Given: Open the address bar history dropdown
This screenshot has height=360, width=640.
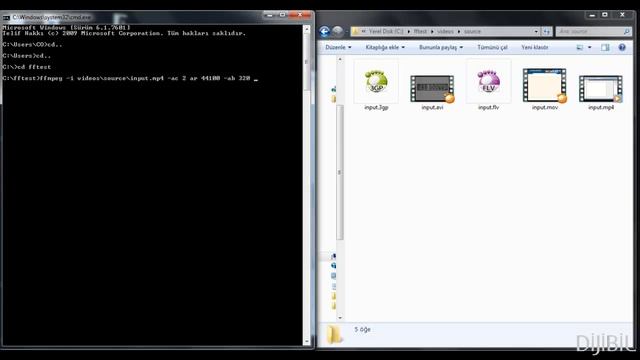Looking at the screenshot, I should coord(536,31).
